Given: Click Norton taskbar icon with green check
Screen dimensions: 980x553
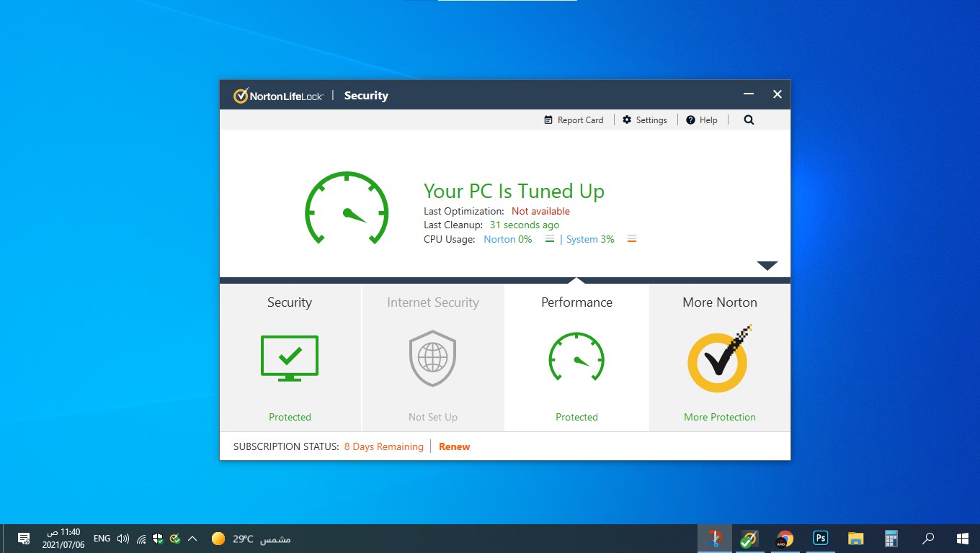Looking at the screenshot, I should (x=749, y=539).
